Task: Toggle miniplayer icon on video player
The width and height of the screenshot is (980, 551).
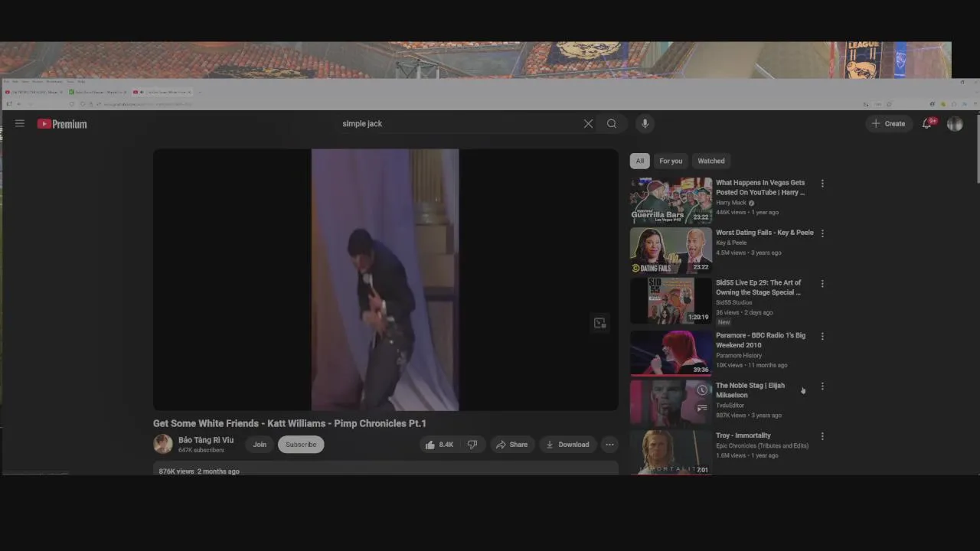Action: (x=600, y=323)
